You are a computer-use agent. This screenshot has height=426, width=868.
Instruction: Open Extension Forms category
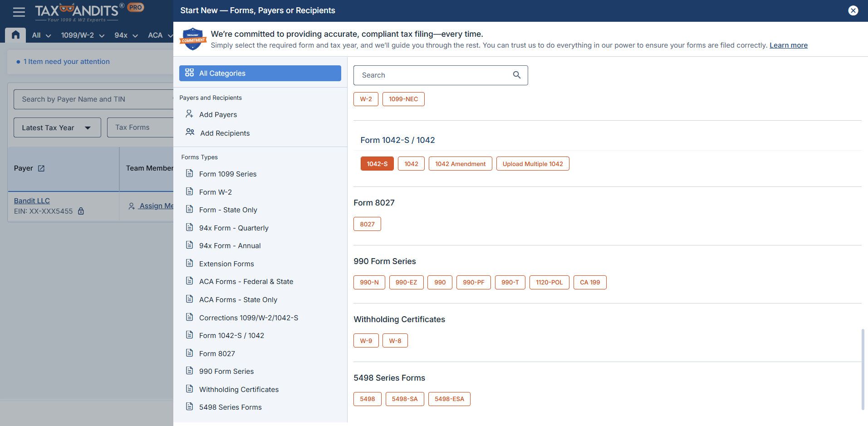[226, 264]
